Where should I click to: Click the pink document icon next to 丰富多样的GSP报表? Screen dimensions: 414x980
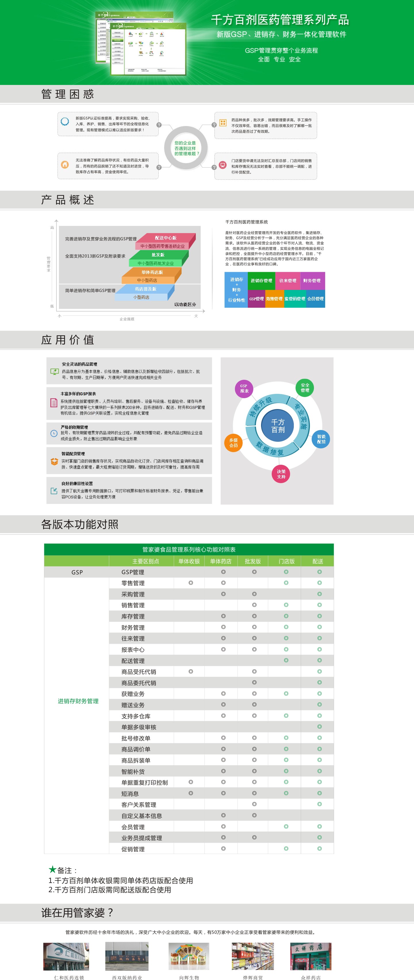[x=54, y=403]
